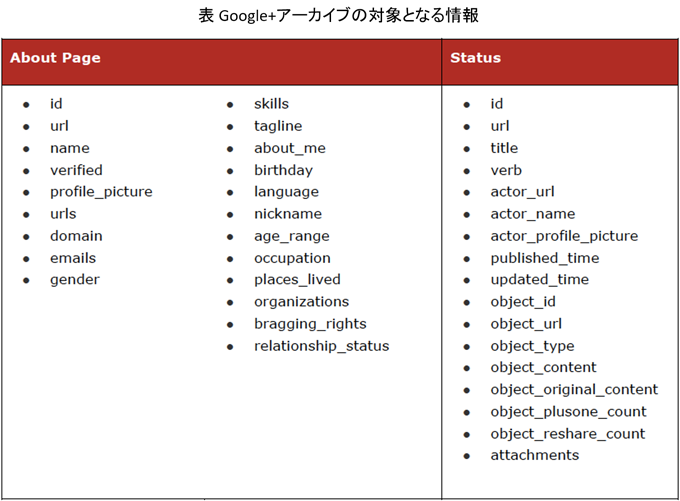Click the "places_lived" entry

pos(297,280)
